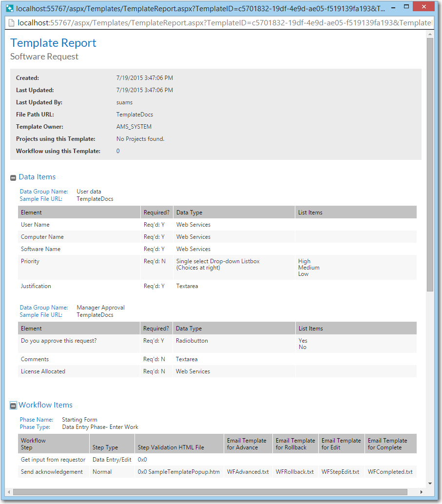The width and height of the screenshot is (442, 504).
Task: Collapse the Data Items section
Action: click(13, 178)
